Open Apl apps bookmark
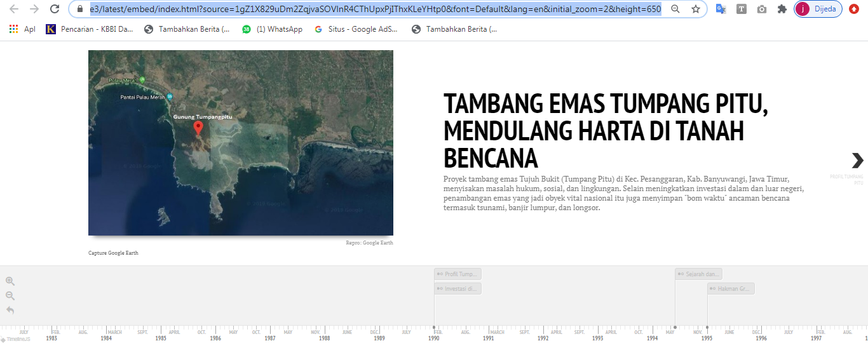Viewport: 868px width, 360px height. coord(22,29)
